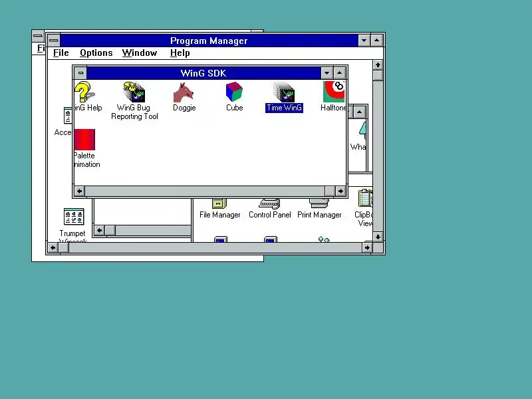Click Program Manager vertical scrollbar up arrow
Image resolution: width=532 pixels, height=399 pixels.
click(x=378, y=65)
